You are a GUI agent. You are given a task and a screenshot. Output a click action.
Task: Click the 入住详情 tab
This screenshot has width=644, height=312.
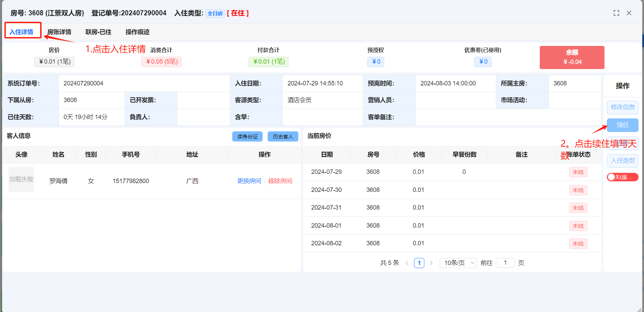tap(21, 32)
